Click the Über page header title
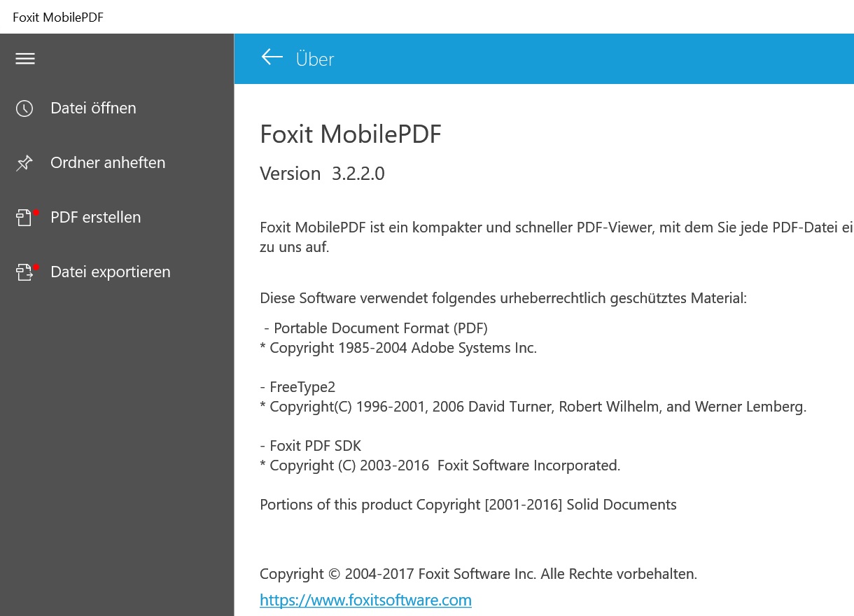This screenshot has height=616, width=854. pos(315,59)
